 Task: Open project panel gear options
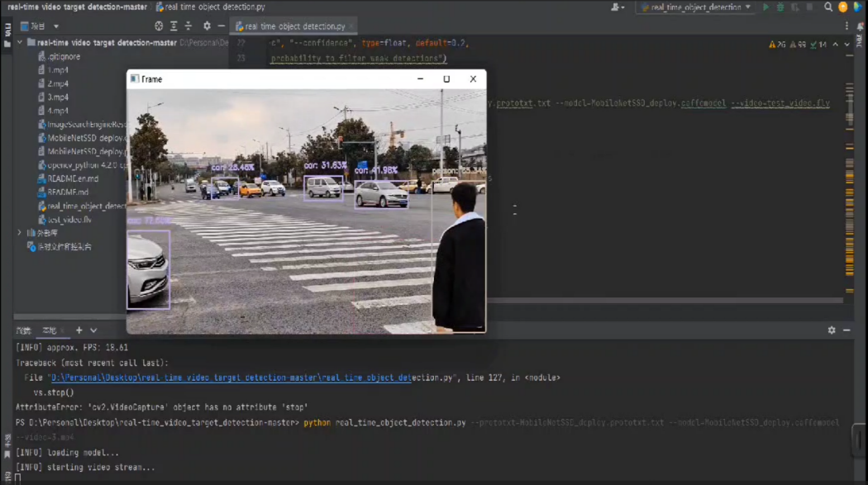pyautogui.click(x=207, y=26)
